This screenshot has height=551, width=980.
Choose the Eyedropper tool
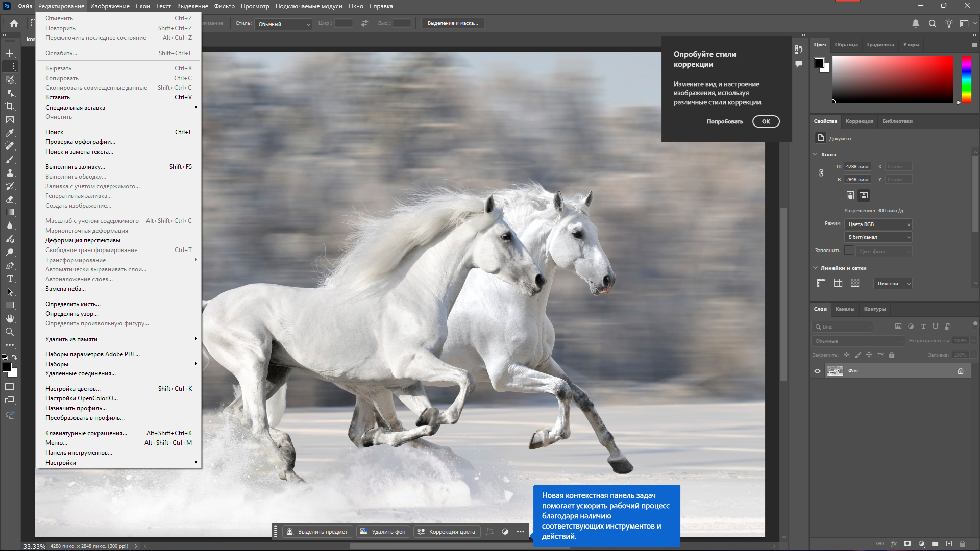(x=10, y=133)
